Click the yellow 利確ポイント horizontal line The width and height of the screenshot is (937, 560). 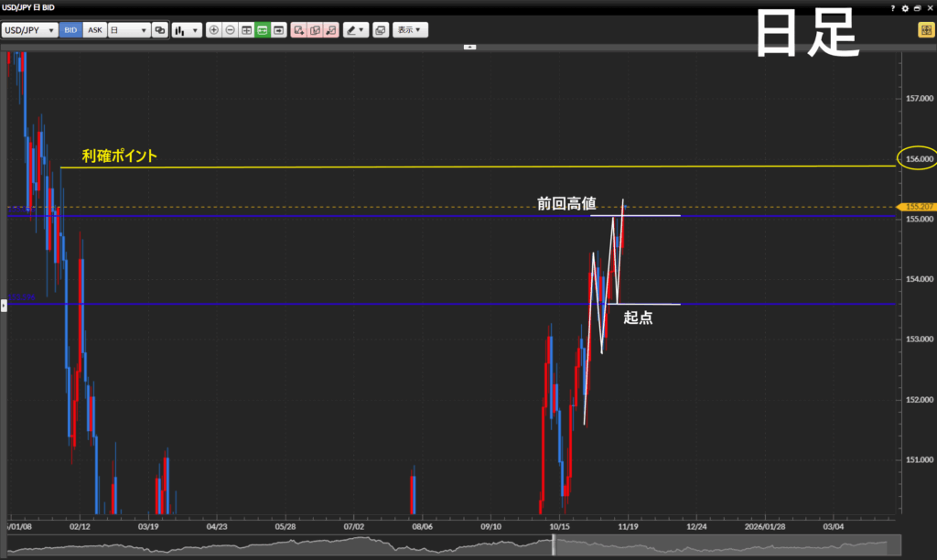[458, 167]
